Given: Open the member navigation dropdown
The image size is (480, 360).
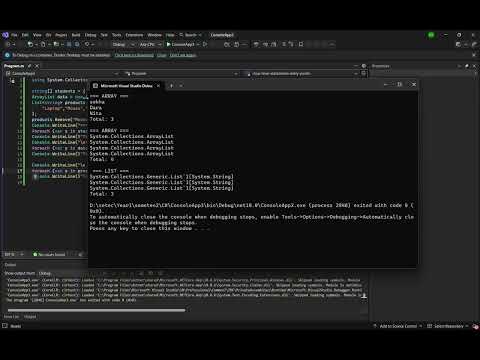Looking at the screenshot, I should [302, 73].
